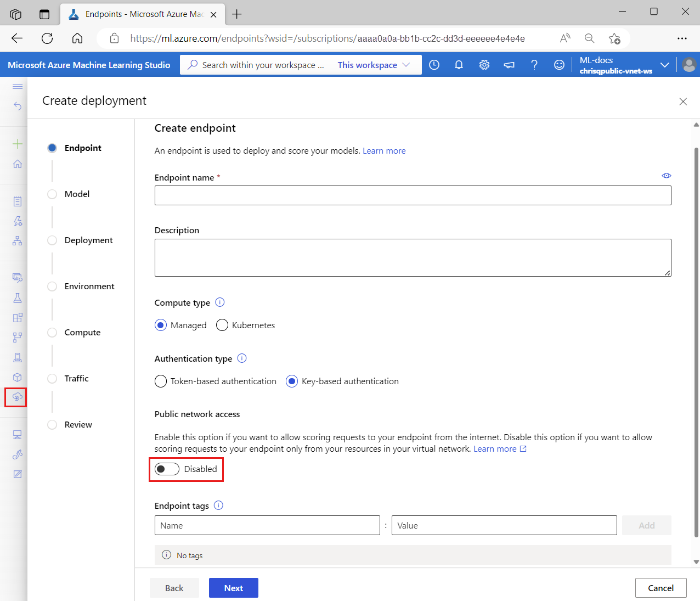Open the Endpoints icon in left sidebar
The image size is (700, 601).
click(17, 397)
